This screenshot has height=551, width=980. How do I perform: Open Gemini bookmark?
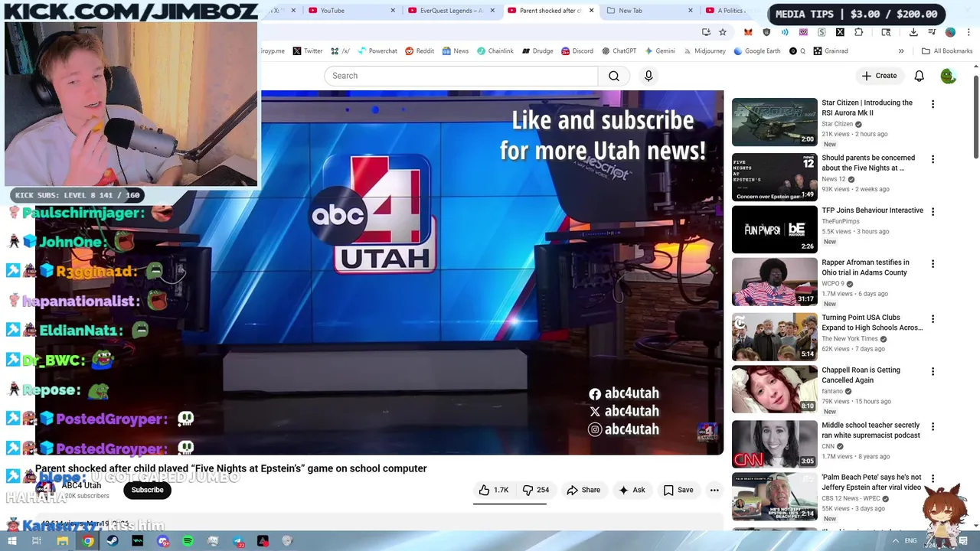click(x=659, y=51)
